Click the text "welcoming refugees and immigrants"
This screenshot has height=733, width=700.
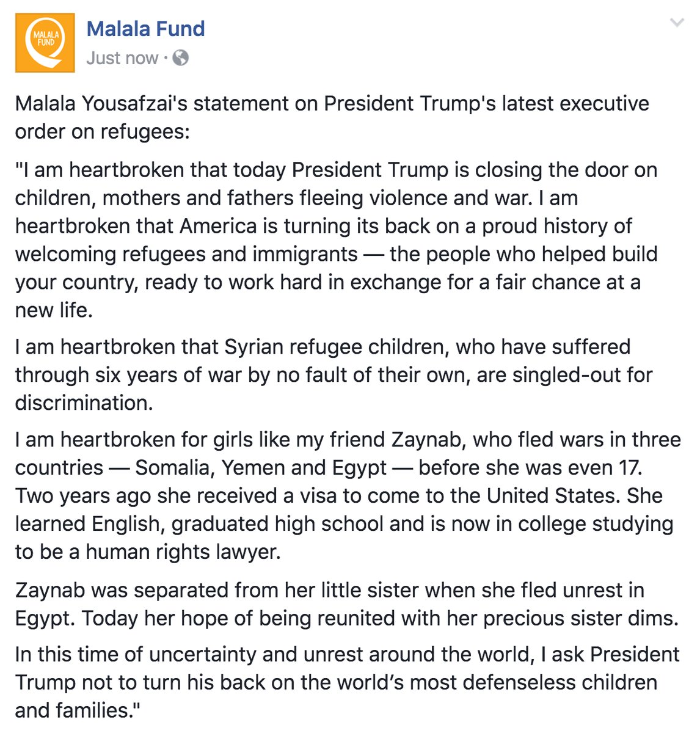click(186, 254)
